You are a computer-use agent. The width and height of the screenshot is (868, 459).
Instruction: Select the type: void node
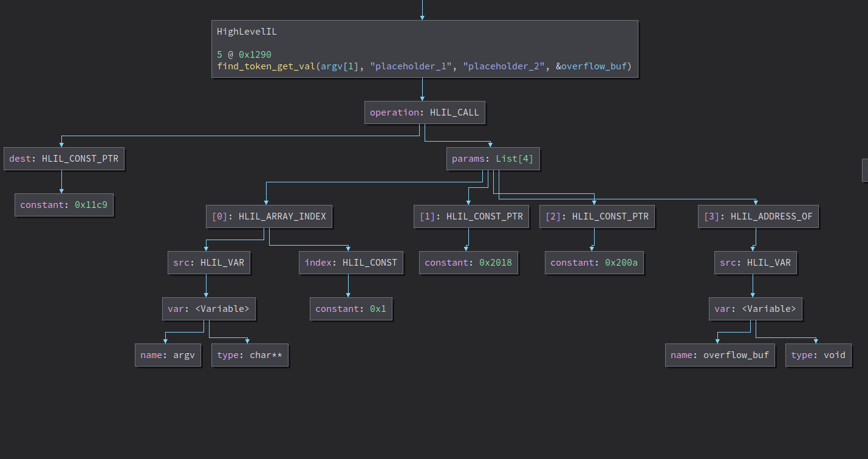point(818,355)
